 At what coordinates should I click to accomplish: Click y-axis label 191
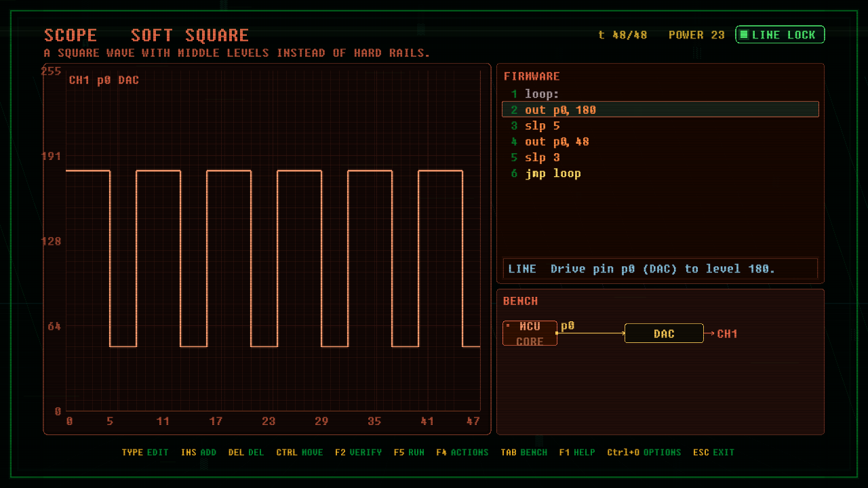pyautogui.click(x=52, y=156)
